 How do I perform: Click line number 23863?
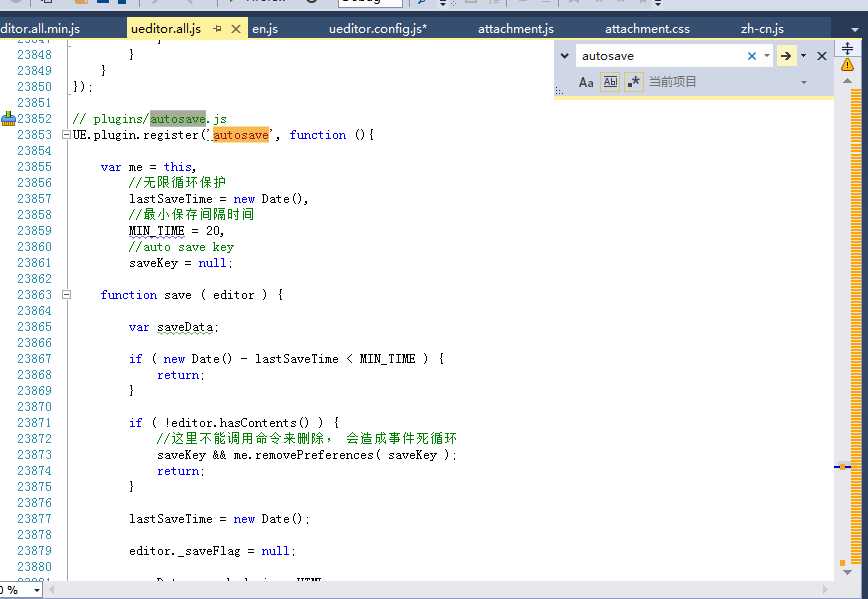click(34, 295)
